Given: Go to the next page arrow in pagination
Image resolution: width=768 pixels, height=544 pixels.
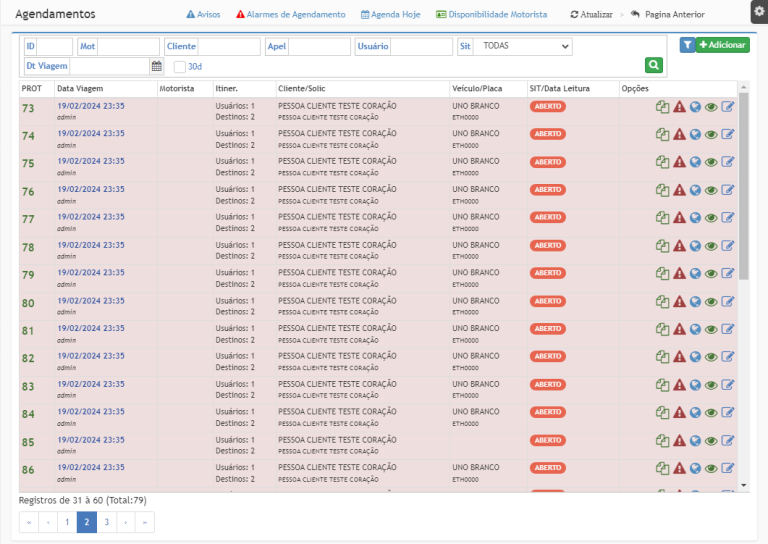Looking at the screenshot, I should coord(126,522).
